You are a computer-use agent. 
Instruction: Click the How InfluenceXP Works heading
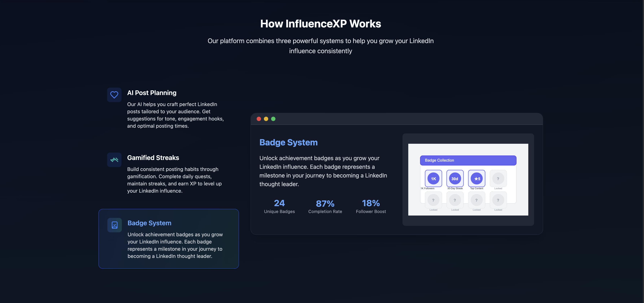click(x=321, y=24)
